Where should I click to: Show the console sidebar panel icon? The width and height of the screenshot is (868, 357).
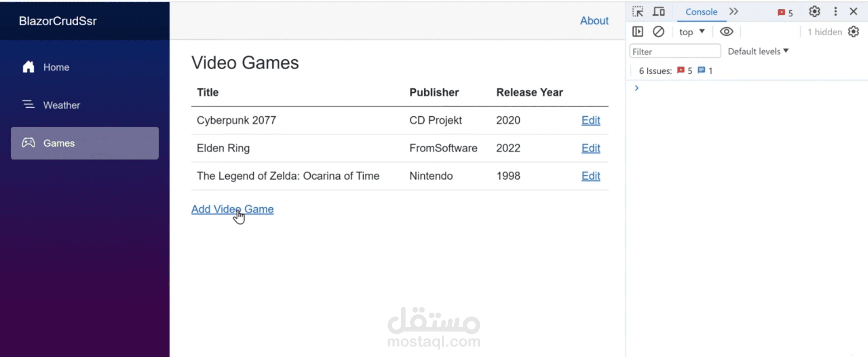638,32
